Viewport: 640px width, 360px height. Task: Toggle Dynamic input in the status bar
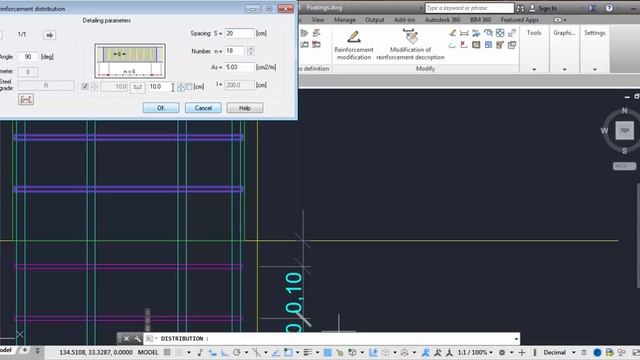pos(212,352)
